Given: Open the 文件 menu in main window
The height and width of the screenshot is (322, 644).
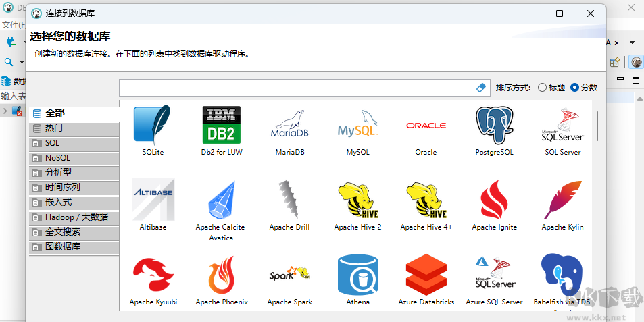Looking at the screenshot, I should tap(13, 25).
